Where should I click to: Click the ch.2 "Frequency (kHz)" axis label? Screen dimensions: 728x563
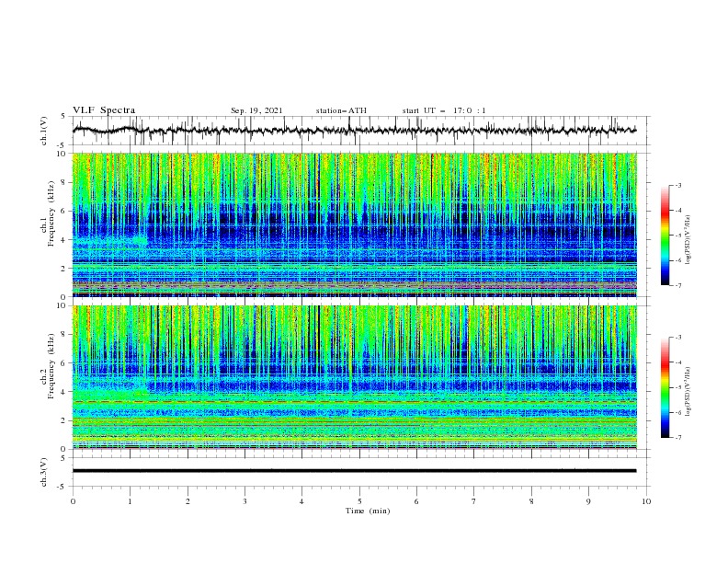pyautogui.click(x=51, y=366)
